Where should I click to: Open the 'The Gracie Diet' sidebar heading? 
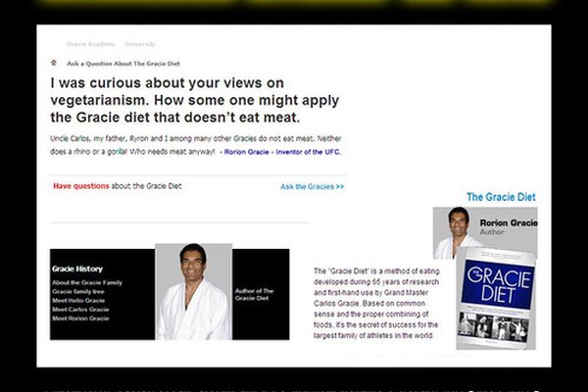501,197
